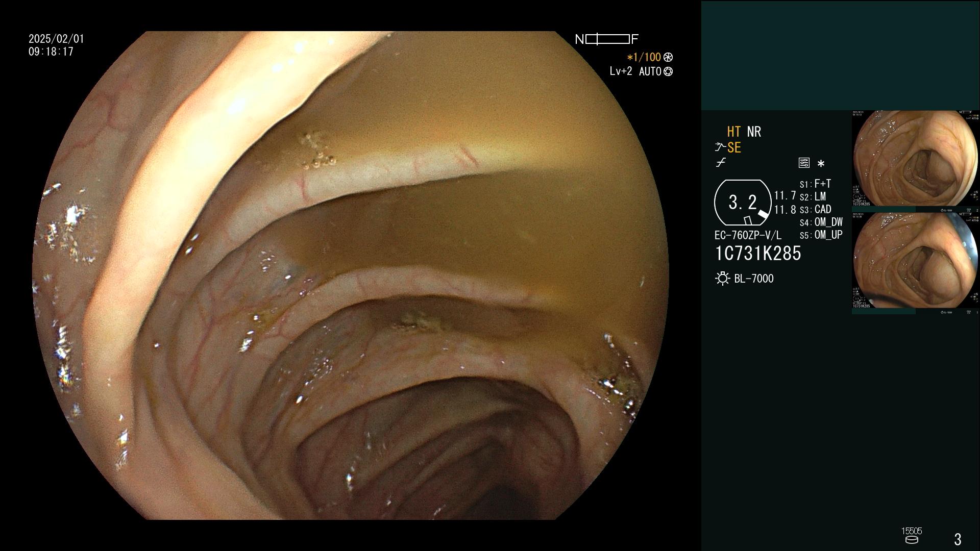Click the scope model EC-760ZP-V/L text
Screen dimensions: 980x551
748,235
